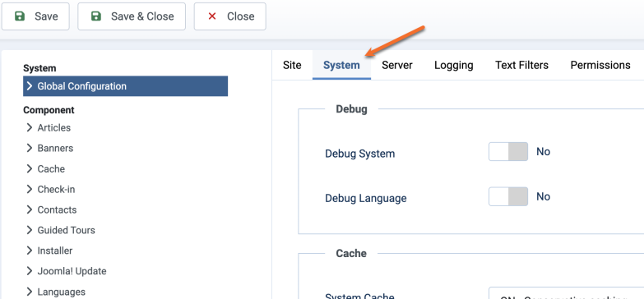Viewport: 644px width, 299px height.
Task: Click the chevron icon next to Cache
Action: (x=29, y=168)
